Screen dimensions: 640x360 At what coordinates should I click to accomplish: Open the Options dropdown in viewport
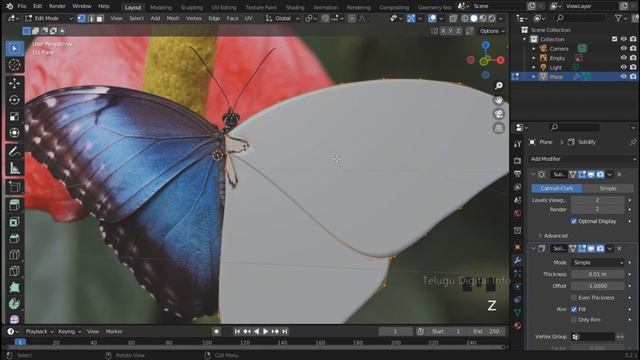(x=492, y=31)
